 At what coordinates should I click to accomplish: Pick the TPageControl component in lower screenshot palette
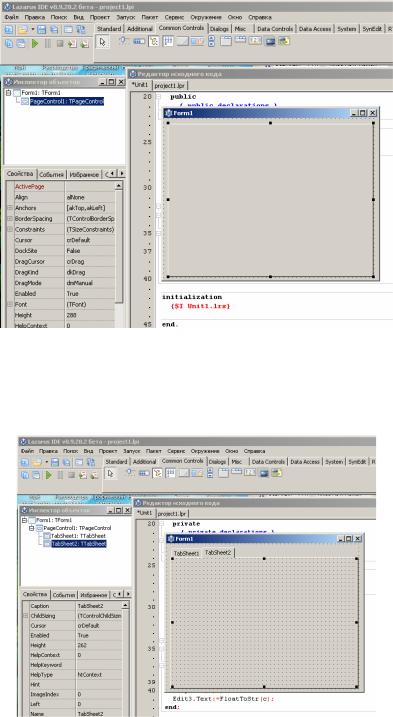[223, 473]
